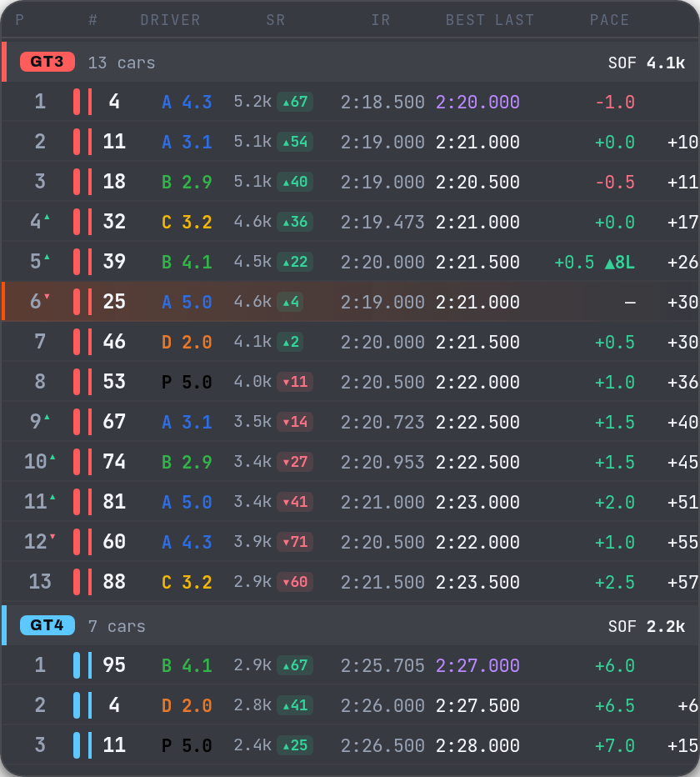
Task: Select car number 74
Action: click(x=114, y=462)
